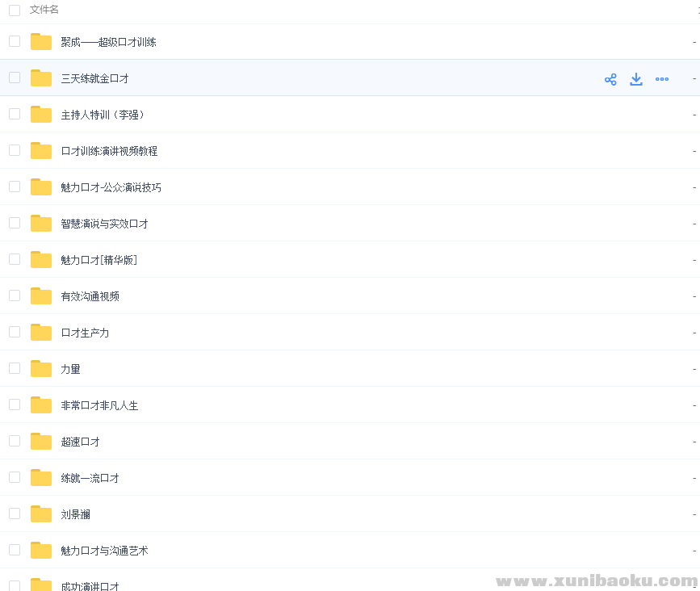Image resolution: width=700 pixels, height=591 pixels.
Task: Open the 非常口才非凡人生 folder
Action: [98, 404]
